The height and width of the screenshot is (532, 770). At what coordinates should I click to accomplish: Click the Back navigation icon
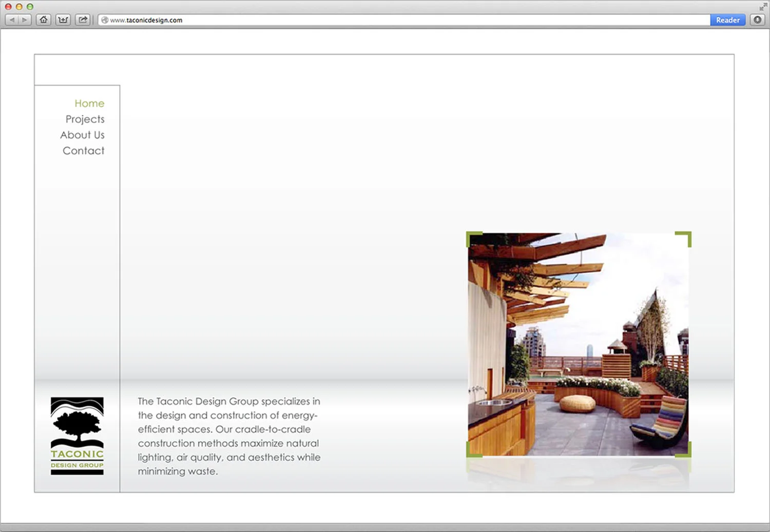point(11,19)
